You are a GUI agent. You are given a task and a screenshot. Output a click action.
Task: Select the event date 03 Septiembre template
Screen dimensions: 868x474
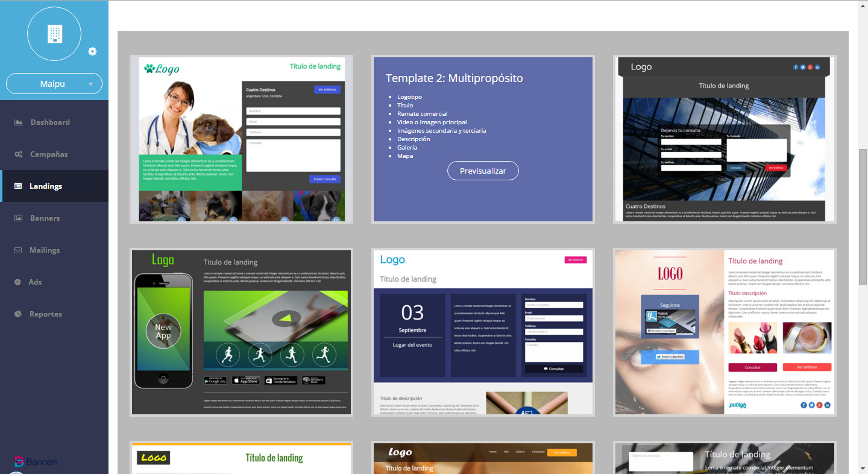[483, 332]
